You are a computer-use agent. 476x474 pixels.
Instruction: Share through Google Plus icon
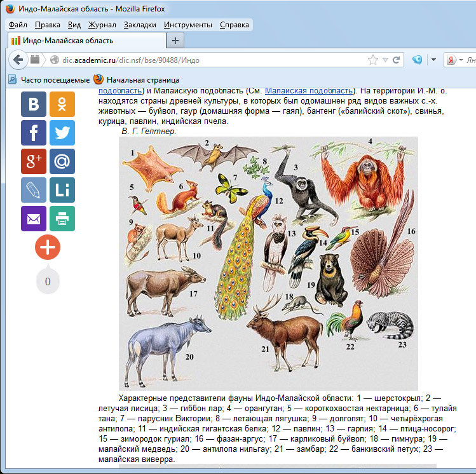pyautogui.click(x=33, y=161)
